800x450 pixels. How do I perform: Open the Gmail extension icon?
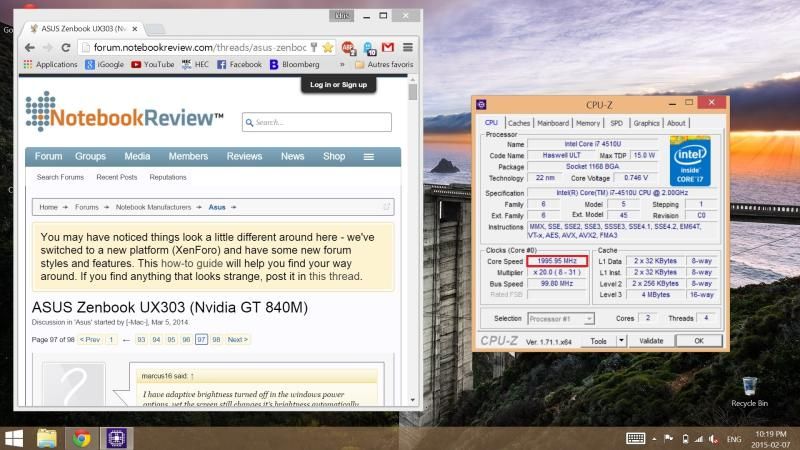pos(388,47)
